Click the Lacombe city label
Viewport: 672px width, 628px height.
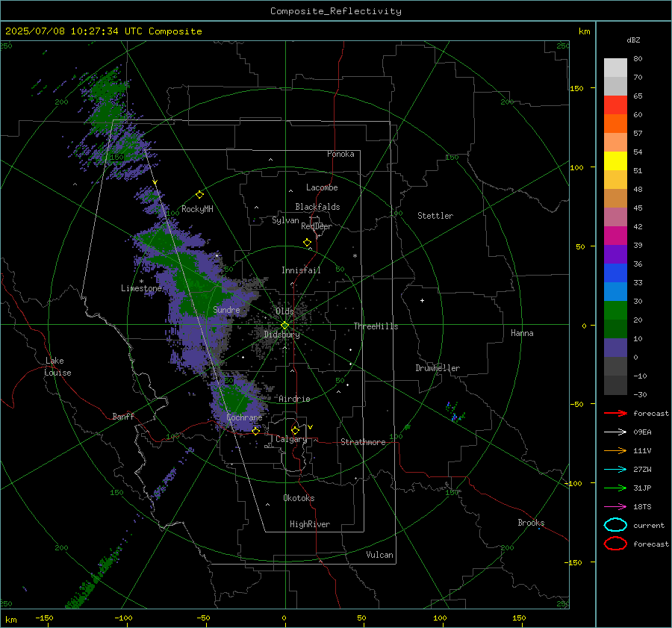pyautogui.click(x=322, y=187)
